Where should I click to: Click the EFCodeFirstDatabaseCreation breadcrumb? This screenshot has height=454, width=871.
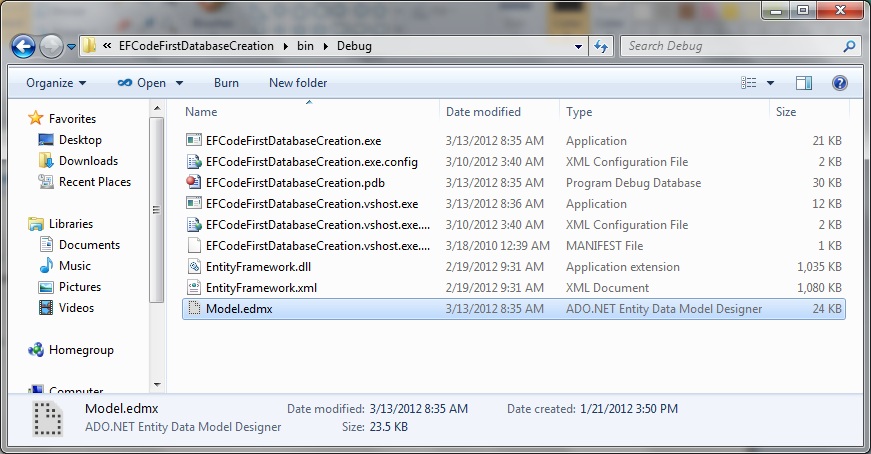pos(196,46)
